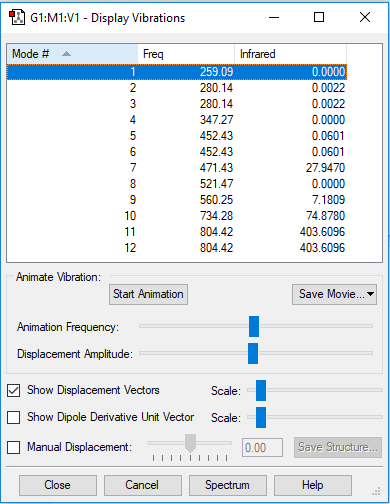The width and height of the screenshot is (390, 504).
Task: Click the resize grip in bottom-right corner
Action: point(376,491)
